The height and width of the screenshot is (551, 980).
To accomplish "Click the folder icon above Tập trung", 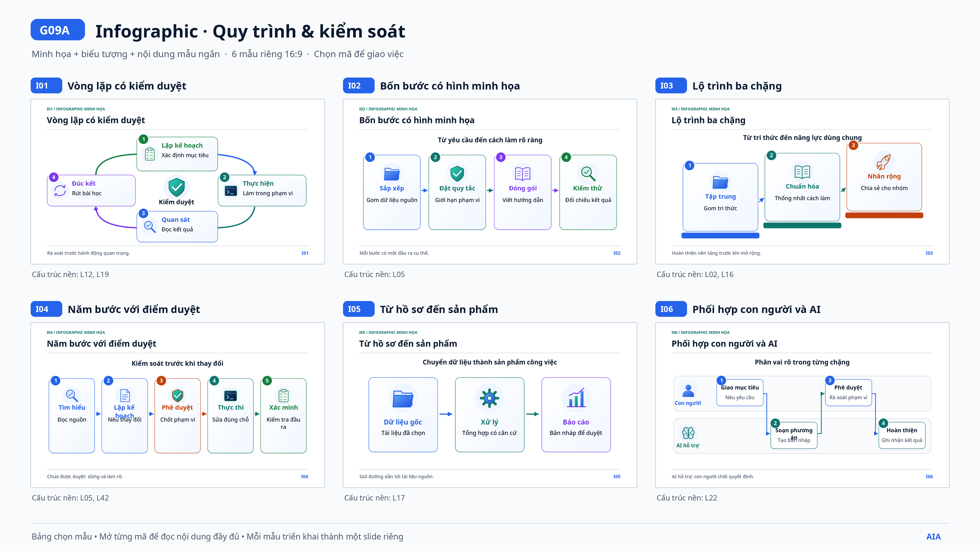I will (x=720, y=182).
